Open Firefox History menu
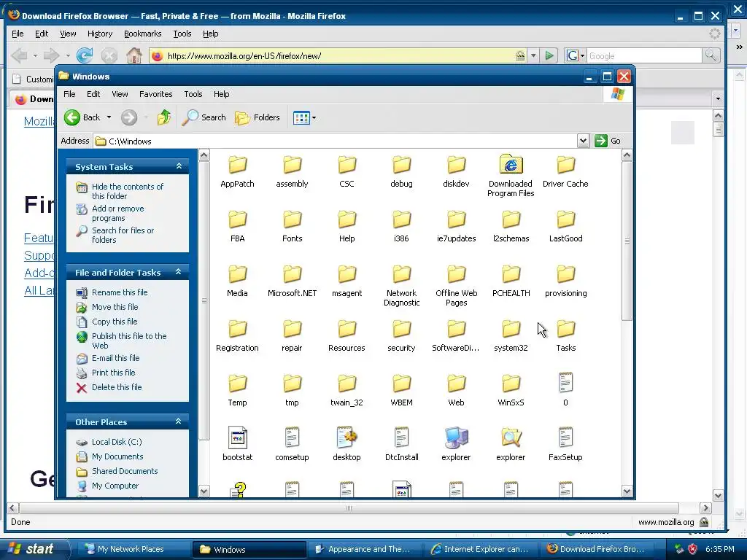The width and height of the screenshot is (747, 560). pyautogui.click(x=99, y=34)
